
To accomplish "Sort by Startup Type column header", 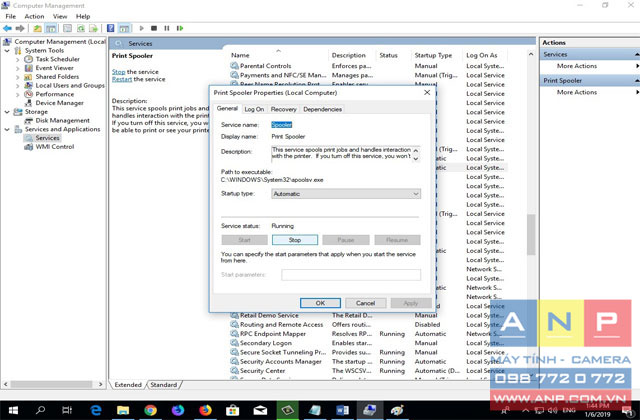I will point(433,55).
